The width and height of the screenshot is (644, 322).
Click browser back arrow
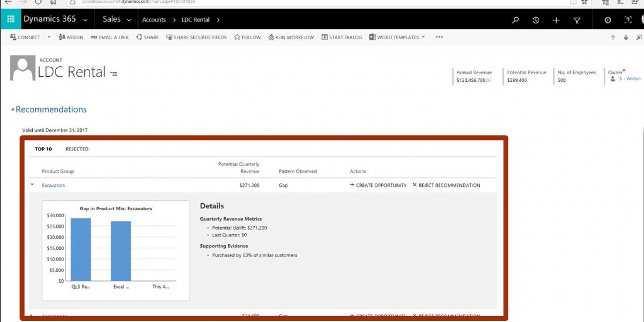8,2
